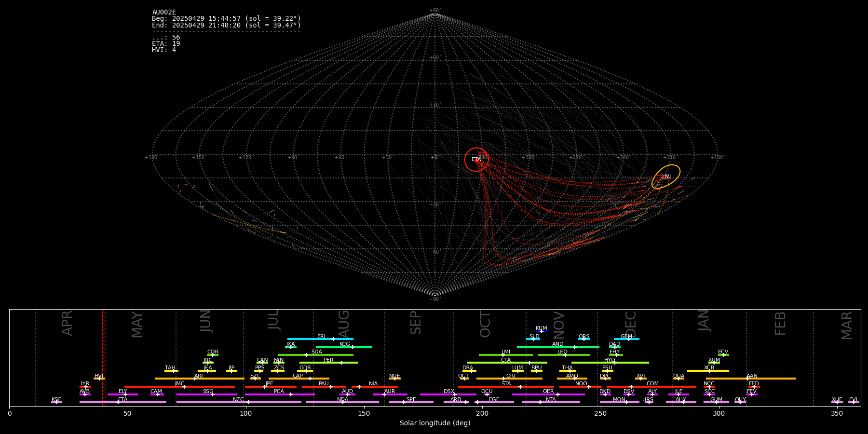
Task: Click the CAM shower label
Action: tap(156, 392)
